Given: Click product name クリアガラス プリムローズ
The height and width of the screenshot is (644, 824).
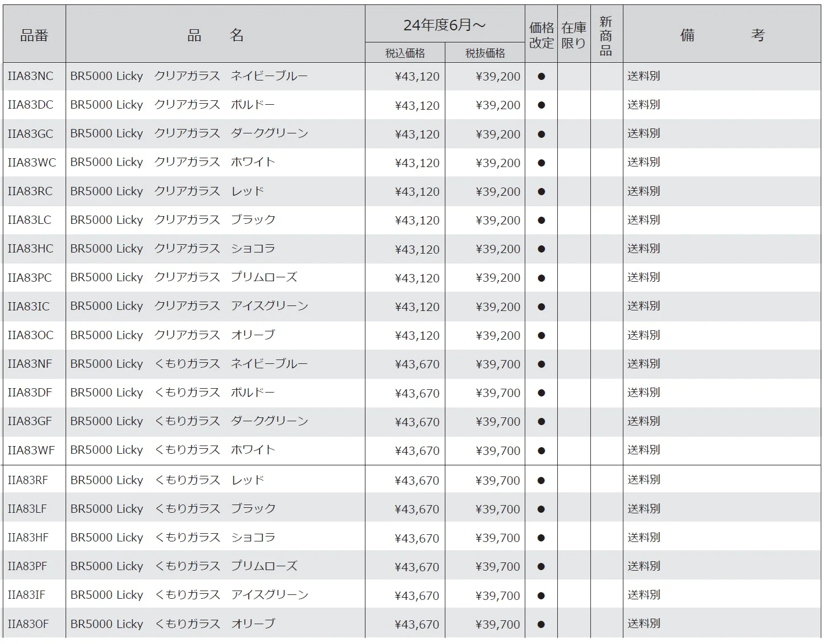Looking at the screenshot, I should pyautogui.click(x=225, y=277).
